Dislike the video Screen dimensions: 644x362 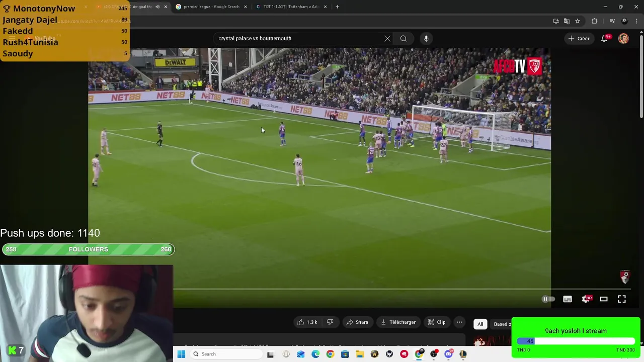[331, 322]
